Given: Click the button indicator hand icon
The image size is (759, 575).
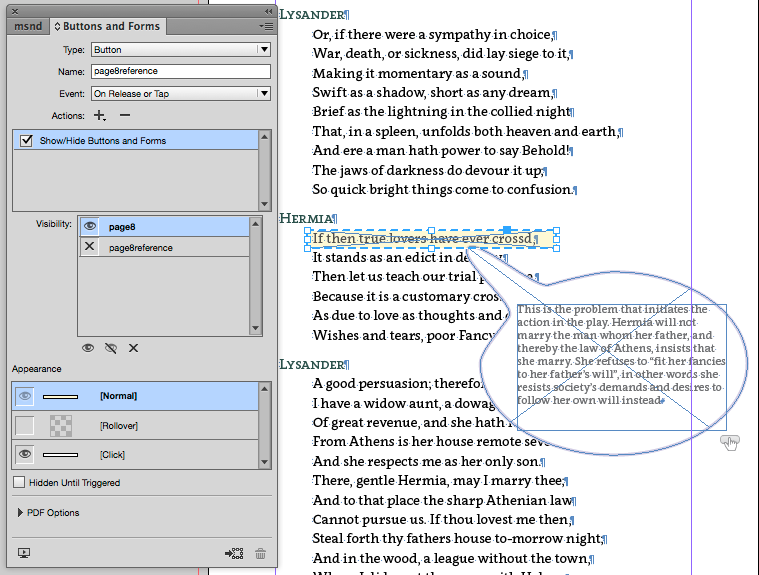Looking at the screenshot, I should [x=730, y=442].
